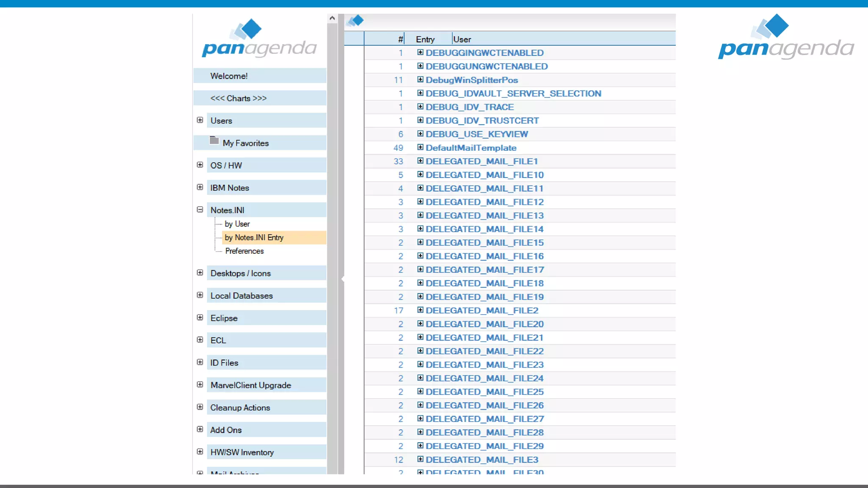Expand the DEBUG_IDV_TRACE entry

[x=420, y=107]
